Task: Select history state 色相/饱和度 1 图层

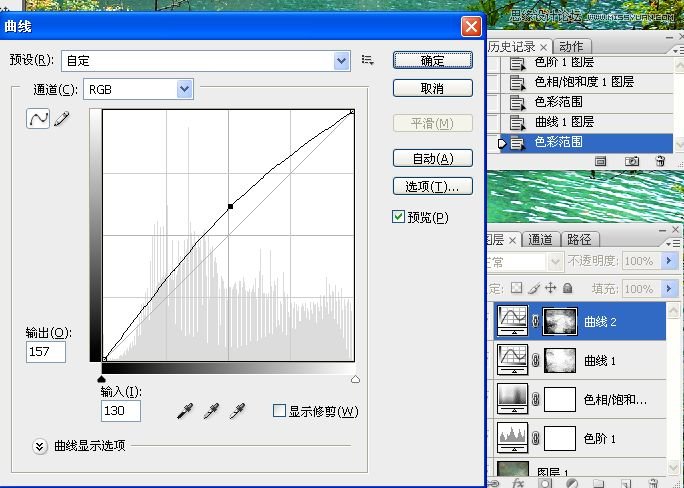Action: coord(586,82)
